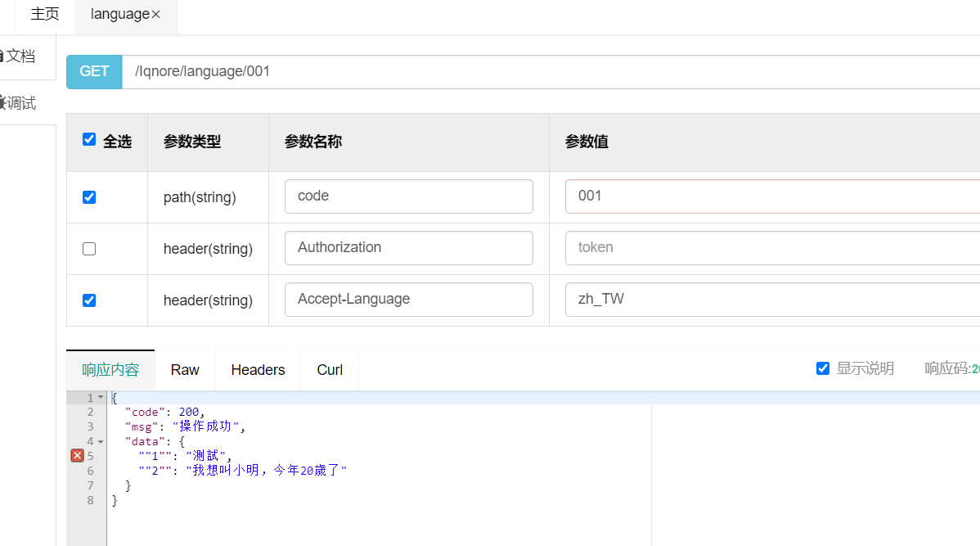Open the 调试 sidebar section

click(20, 103)
